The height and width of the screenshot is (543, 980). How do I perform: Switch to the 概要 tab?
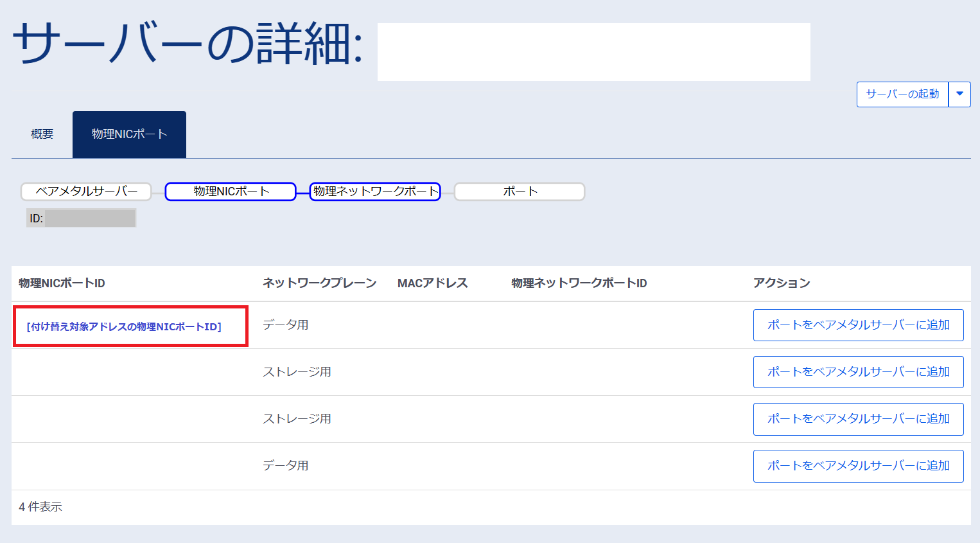click(42, 134)
